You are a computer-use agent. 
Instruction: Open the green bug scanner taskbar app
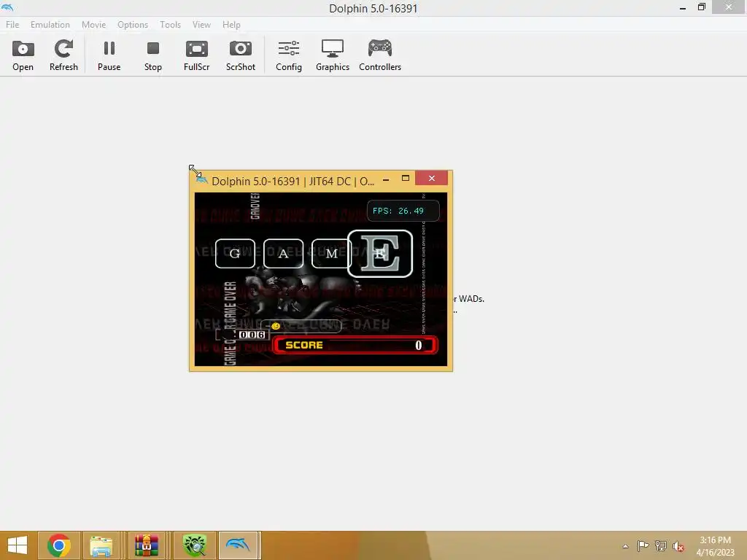tap(195, 545)
